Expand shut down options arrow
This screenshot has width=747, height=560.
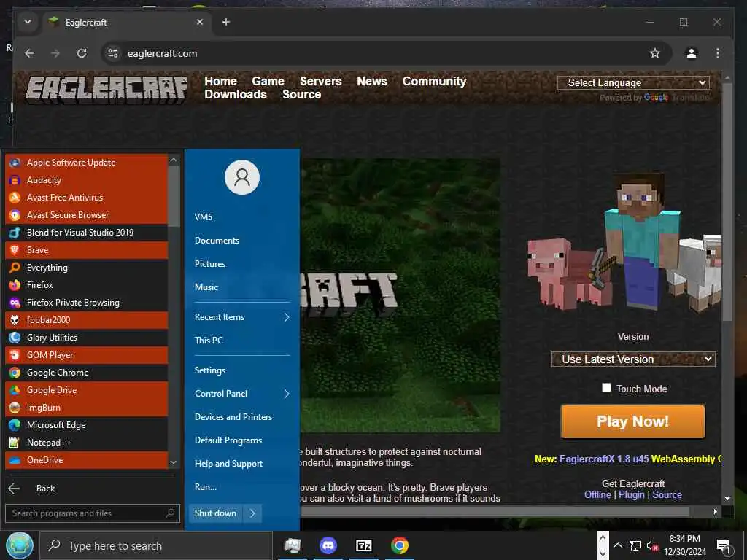[252, 513]
